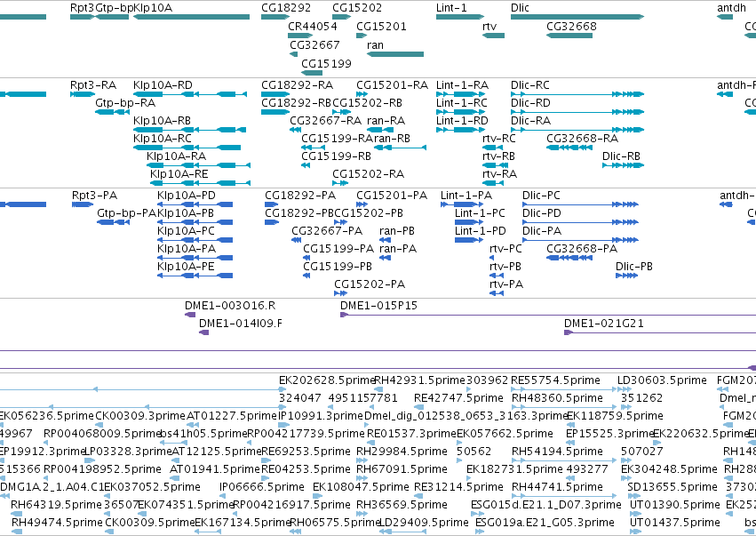Select transcript Klp10A-RD
The width and height of the screenshot is (756, 536).
coord(190,94)
